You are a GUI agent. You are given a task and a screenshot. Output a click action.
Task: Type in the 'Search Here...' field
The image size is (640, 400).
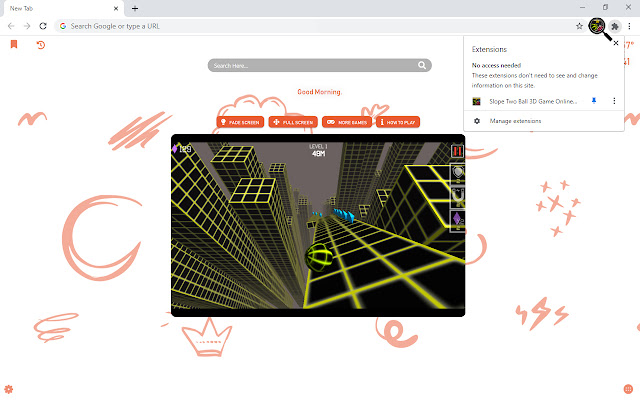coord(319,65)
